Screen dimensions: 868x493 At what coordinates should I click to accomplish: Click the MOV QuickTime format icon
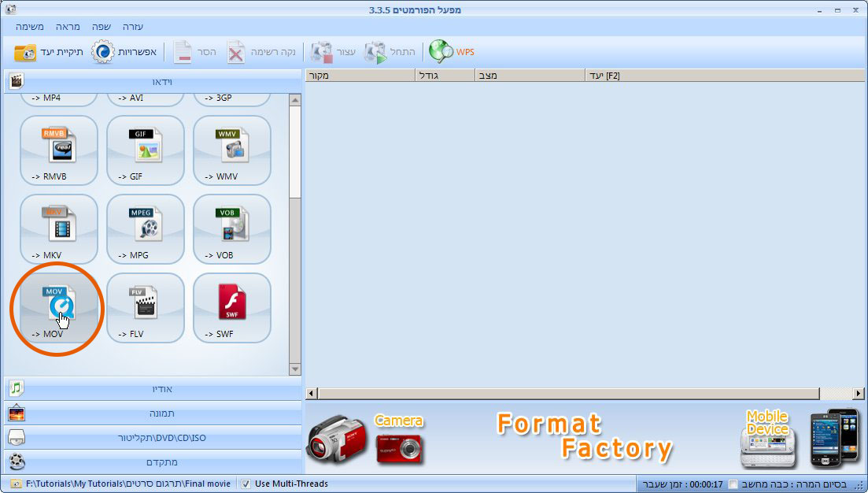tap(59, 307)
